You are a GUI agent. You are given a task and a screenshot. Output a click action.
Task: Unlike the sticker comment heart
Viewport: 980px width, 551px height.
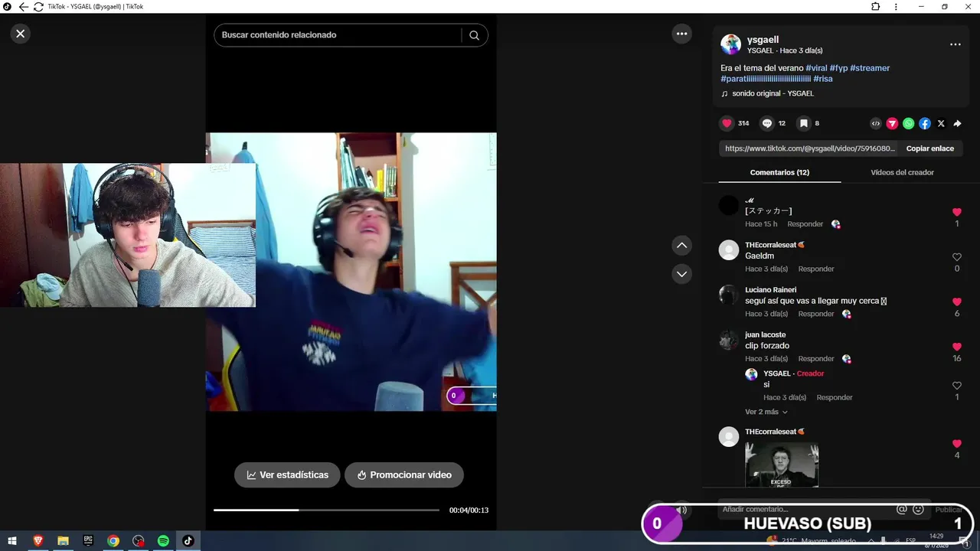point(956,212)
